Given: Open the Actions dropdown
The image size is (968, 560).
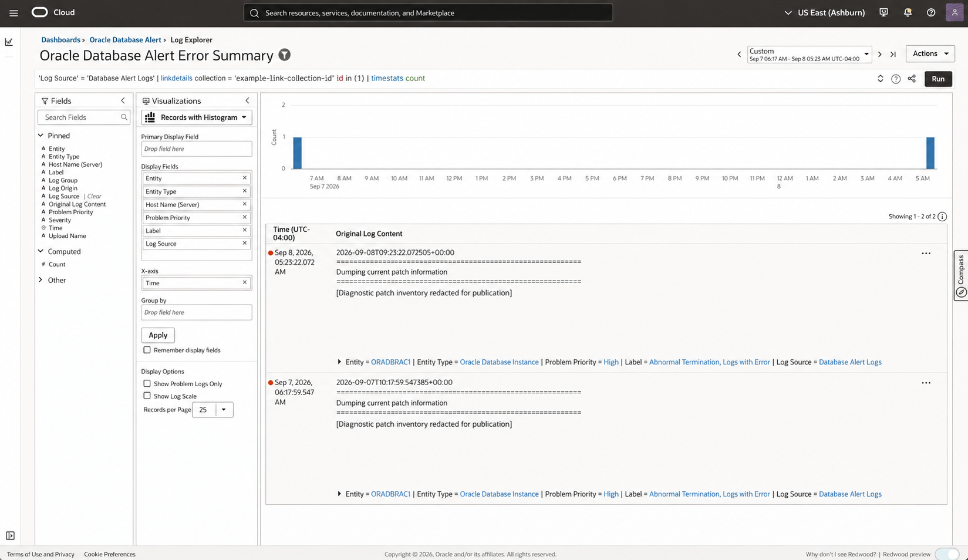Looking at the screenshot, I should point(930,53).
